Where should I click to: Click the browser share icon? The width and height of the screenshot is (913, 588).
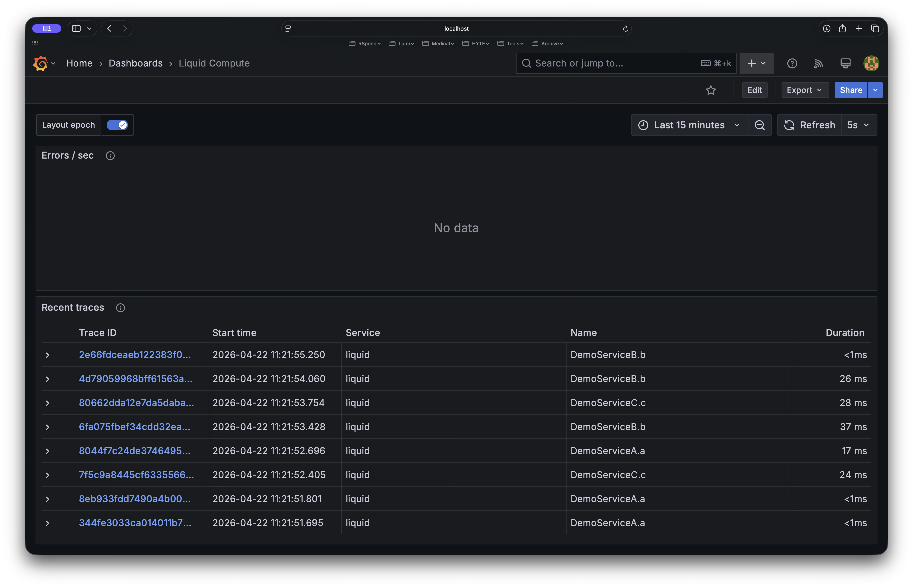coord(842,28)
